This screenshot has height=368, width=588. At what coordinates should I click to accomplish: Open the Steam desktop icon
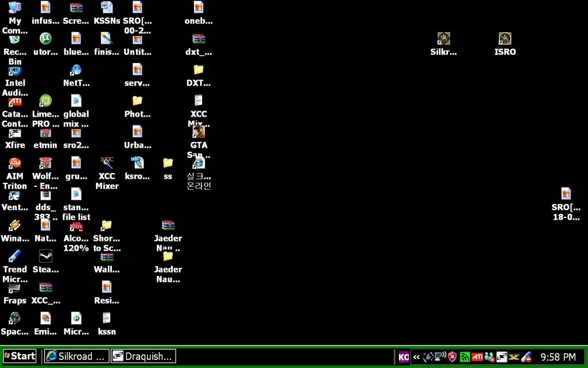45,256
